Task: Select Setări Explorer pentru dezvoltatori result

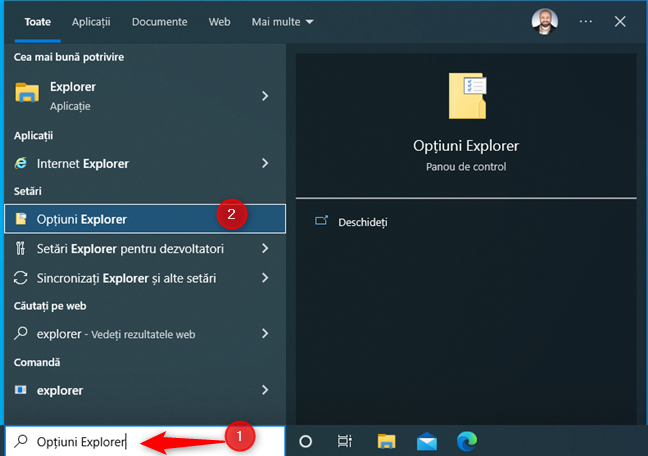Action: 130,248
